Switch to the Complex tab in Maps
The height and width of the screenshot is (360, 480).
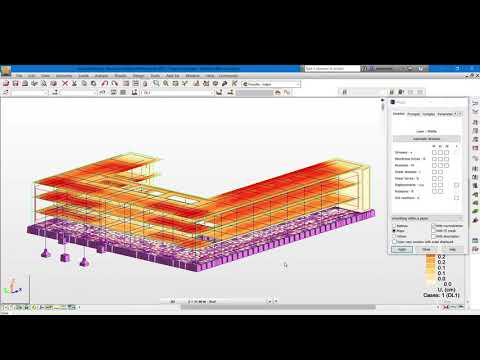429,114
